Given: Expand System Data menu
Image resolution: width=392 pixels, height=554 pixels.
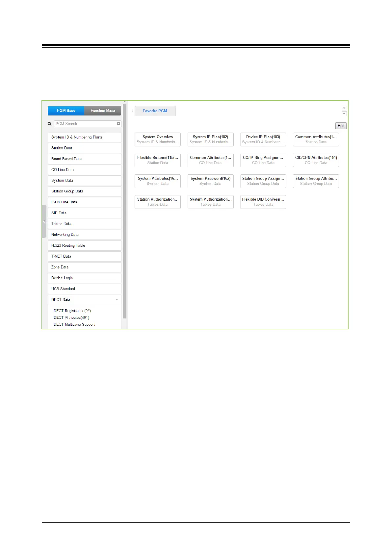Looking at the screenshot, I should point(85,181).
